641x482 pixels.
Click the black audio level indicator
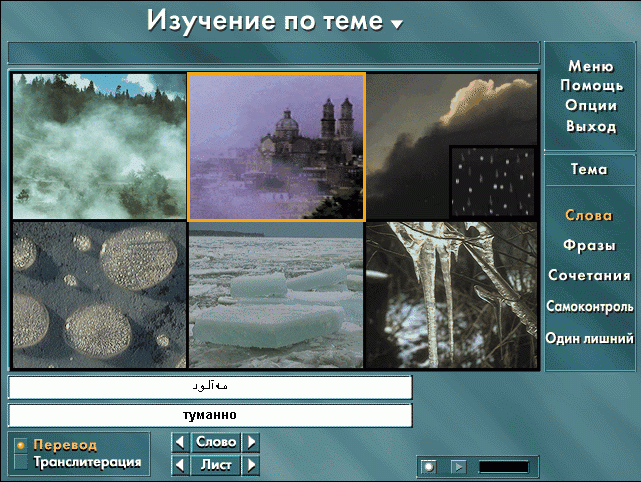click(x=504, y=467)
